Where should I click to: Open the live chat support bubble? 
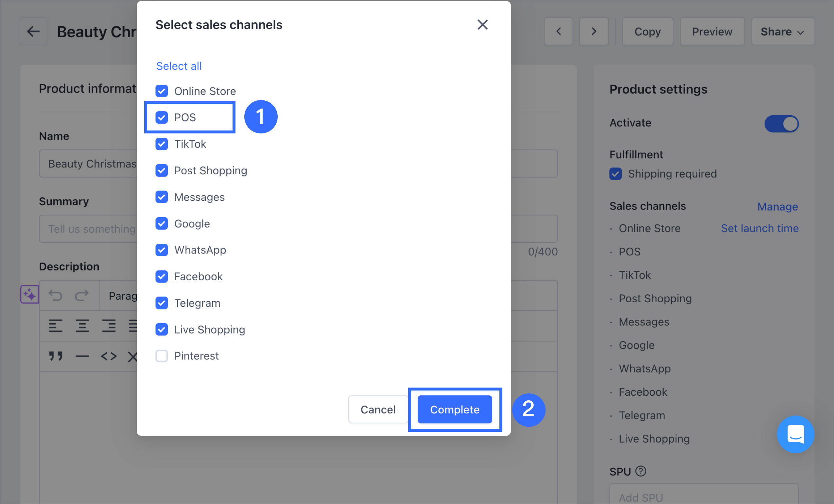coord(795,434)
